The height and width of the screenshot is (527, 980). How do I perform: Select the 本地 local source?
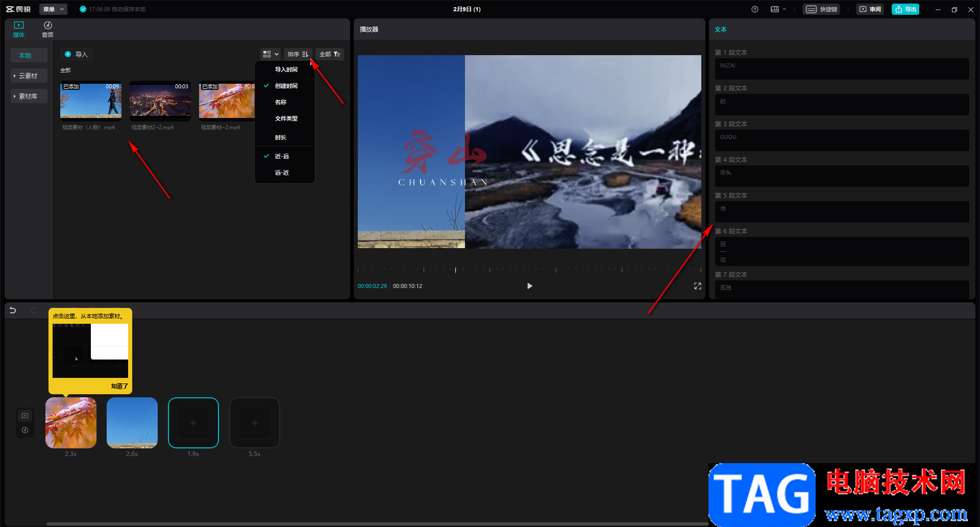(x=29, y=55)
